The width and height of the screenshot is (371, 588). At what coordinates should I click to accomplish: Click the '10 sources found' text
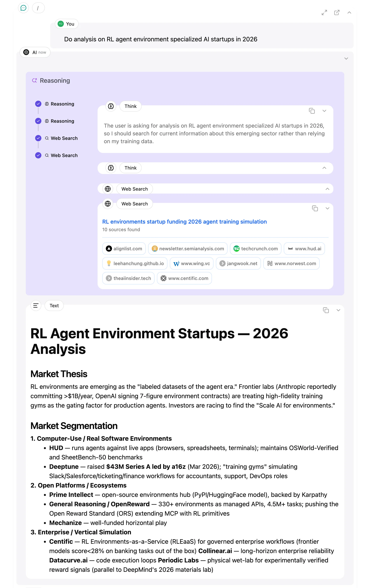coord(121,230)
